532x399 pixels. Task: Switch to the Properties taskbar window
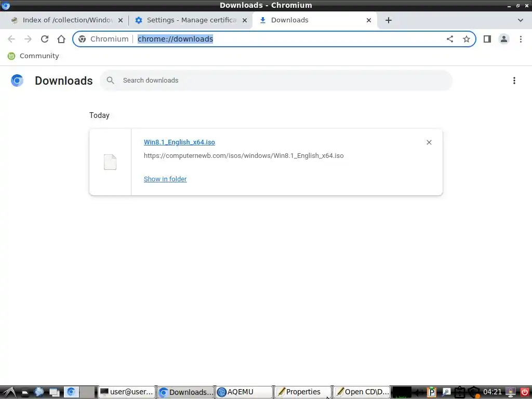(303, 392)
